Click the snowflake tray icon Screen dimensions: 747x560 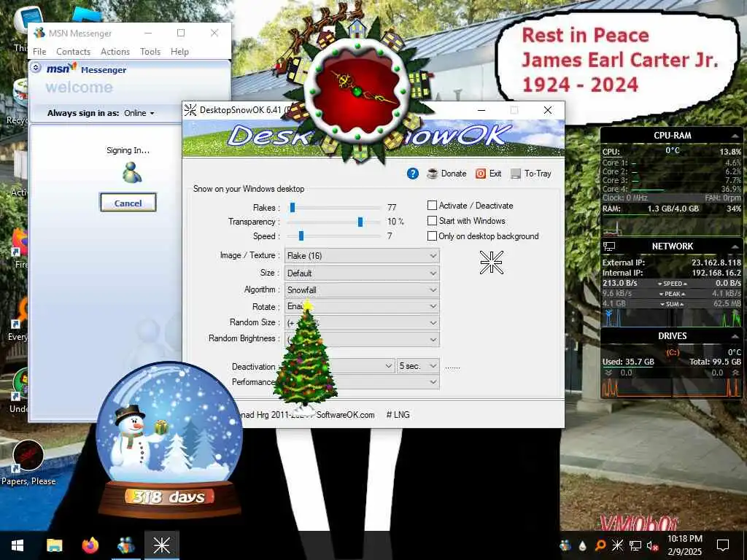pos(617,545)
